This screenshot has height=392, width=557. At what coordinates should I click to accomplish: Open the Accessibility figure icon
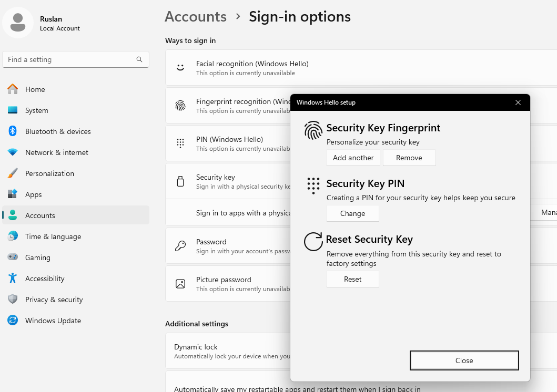coord(13,278)
